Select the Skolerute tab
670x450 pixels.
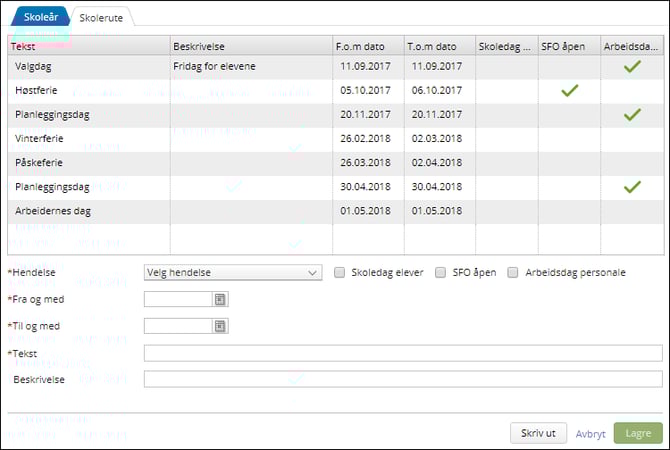[100, 17]
